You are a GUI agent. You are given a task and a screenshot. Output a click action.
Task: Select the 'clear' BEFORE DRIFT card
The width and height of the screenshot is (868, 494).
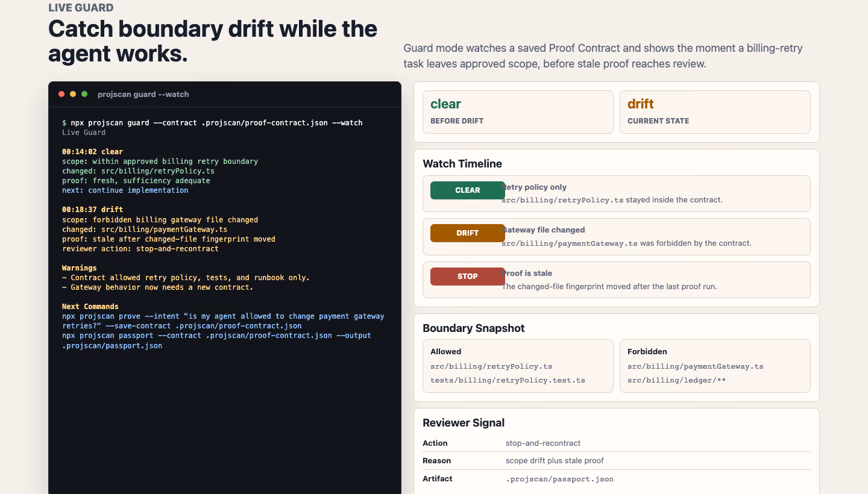coord(518,112)
